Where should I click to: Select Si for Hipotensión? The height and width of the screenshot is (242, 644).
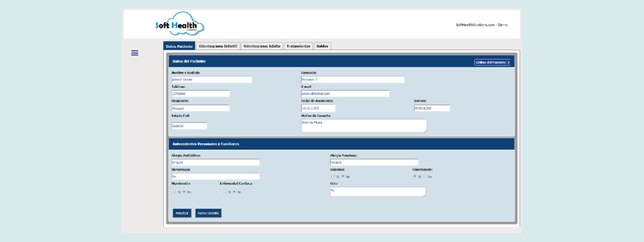174,192
